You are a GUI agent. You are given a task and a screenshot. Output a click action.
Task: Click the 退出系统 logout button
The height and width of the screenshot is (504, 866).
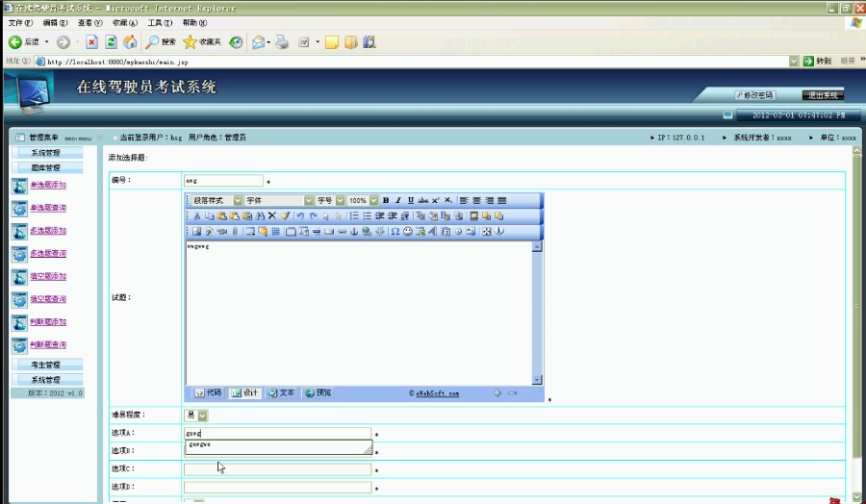point(823,95)
